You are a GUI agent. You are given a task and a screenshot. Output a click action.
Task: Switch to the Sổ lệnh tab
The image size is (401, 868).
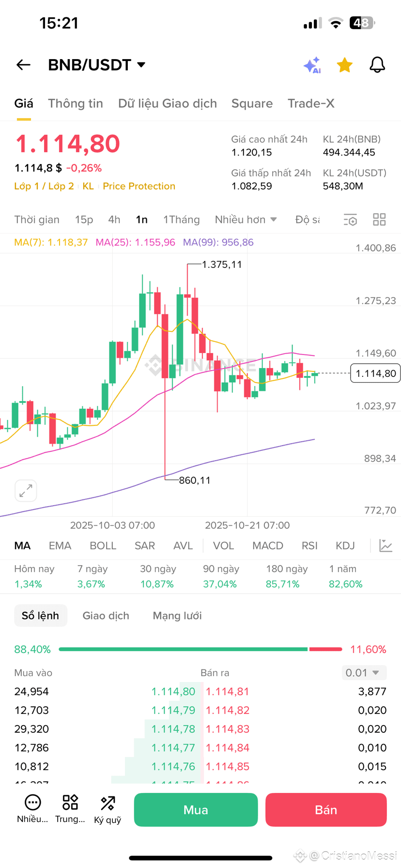pos(40,616)
